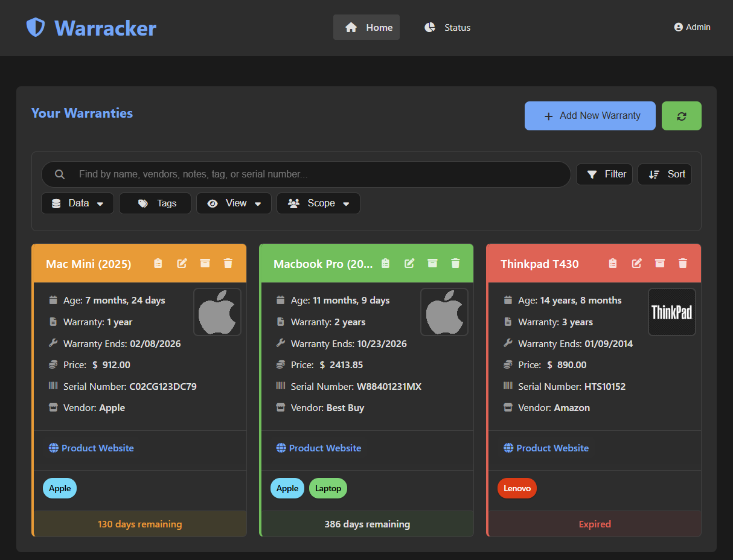Click the red Lenovo tag

517,488
